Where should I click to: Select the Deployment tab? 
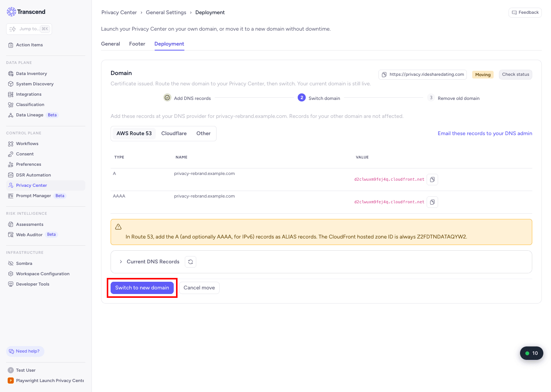(169, 44)
